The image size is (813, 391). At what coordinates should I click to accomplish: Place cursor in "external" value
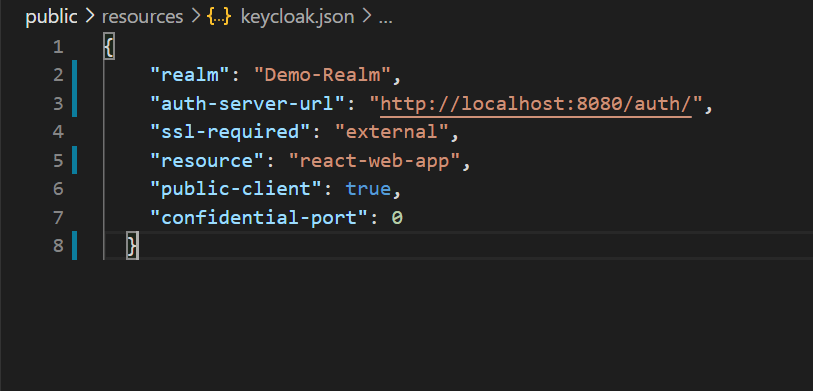click(391, 132)
